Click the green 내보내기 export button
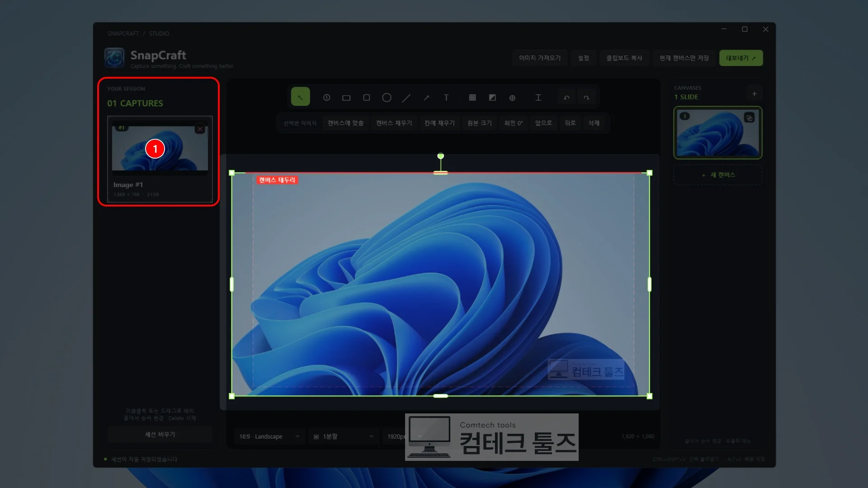Viewport: 868px width, 488px height. click(741, 58)
